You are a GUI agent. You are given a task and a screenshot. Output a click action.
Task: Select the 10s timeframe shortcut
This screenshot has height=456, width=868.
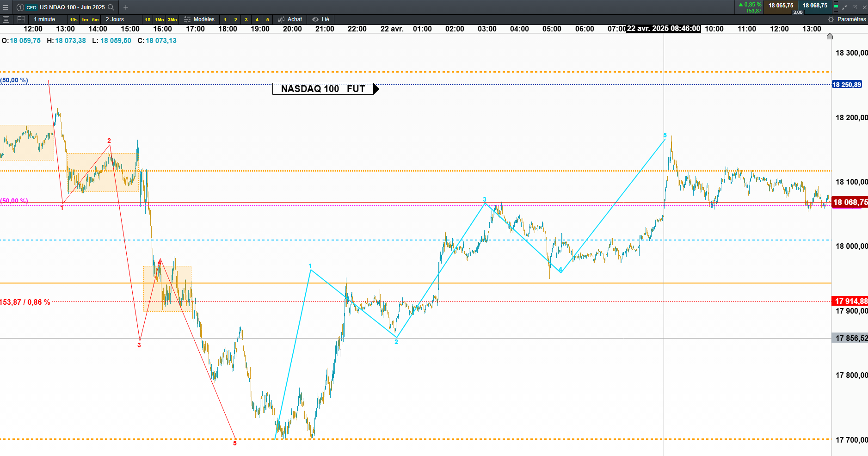pos(74,19)
